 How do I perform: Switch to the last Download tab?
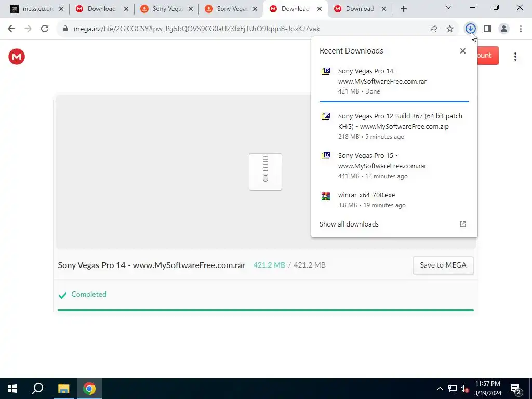coord(359,9)
